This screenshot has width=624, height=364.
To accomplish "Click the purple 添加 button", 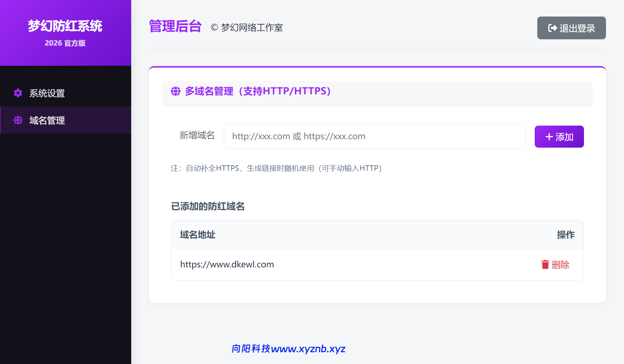I will [x=559, y=136].
